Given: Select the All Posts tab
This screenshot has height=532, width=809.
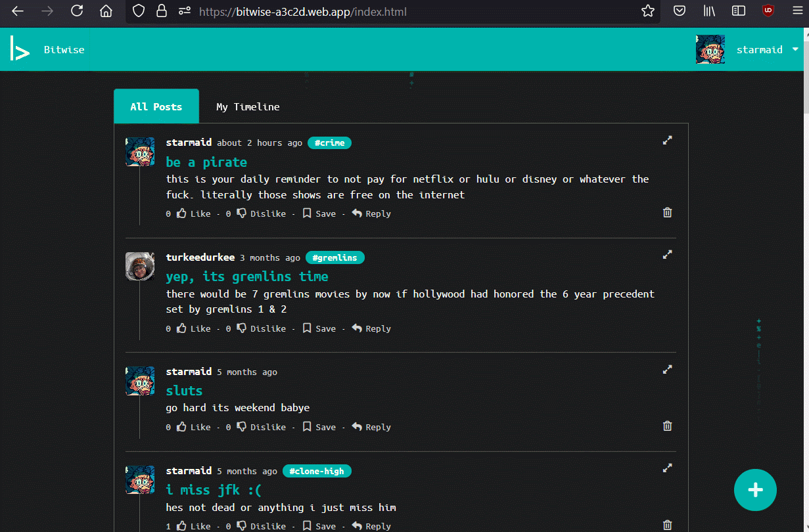Looking at the screenshot, I should 156,106.
